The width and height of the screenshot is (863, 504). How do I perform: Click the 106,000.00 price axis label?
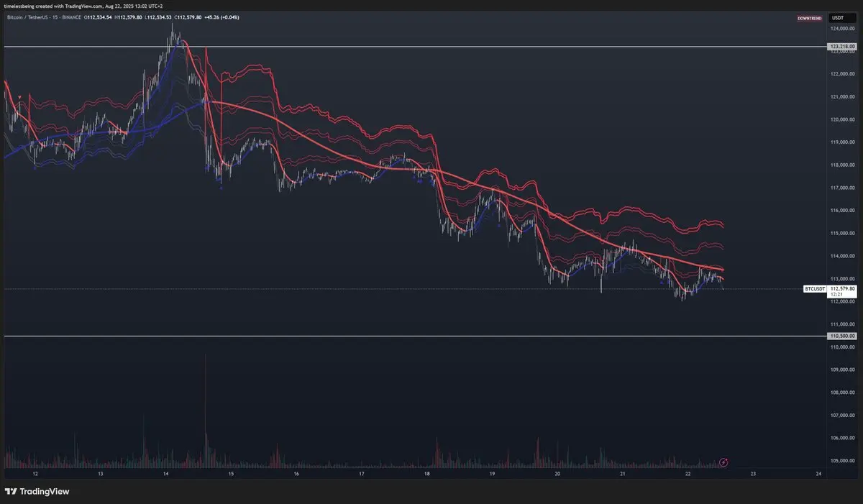842,438
